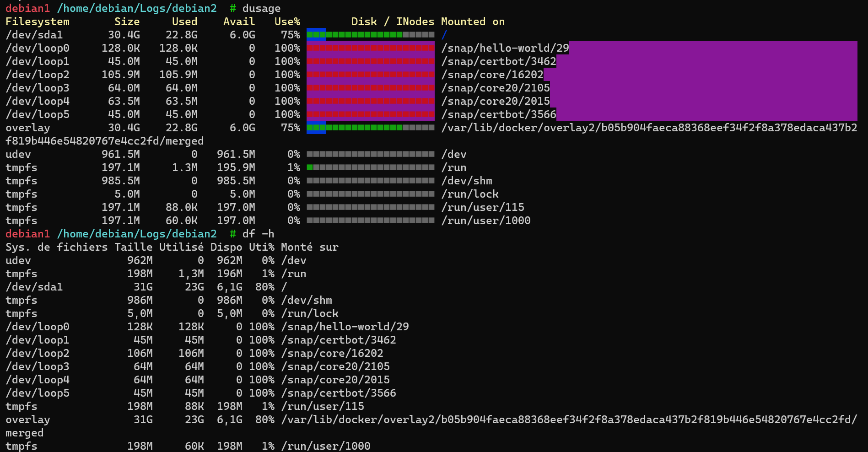Click the blue "/" mount point beside sda1 bar
This screenshot has width=868, height=452.
[444, 35]
